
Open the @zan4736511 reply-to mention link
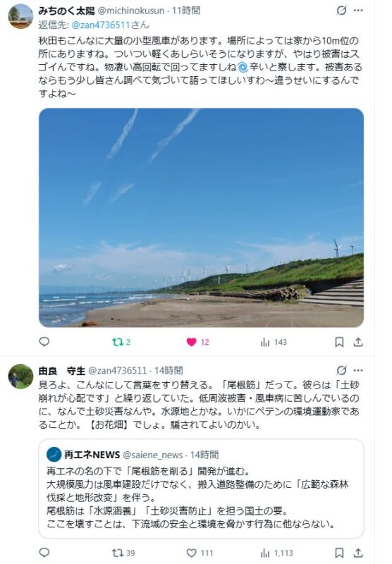click(101, 25)
